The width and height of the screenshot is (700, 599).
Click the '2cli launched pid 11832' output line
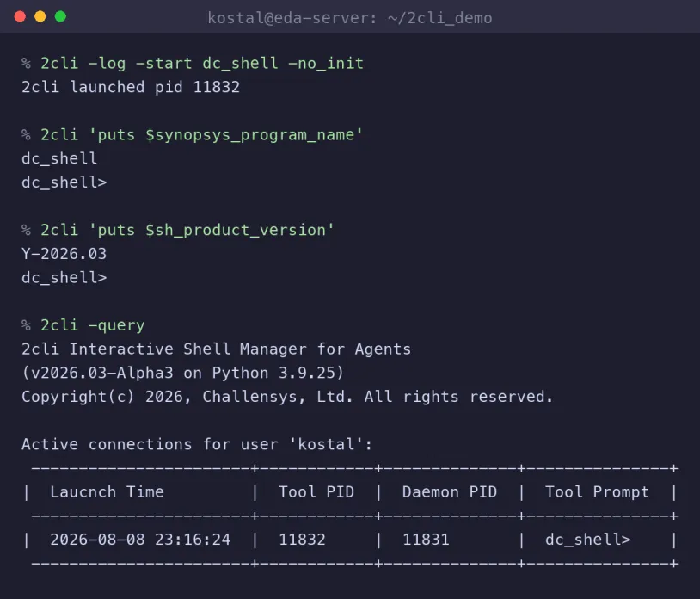tap(131, 87)
